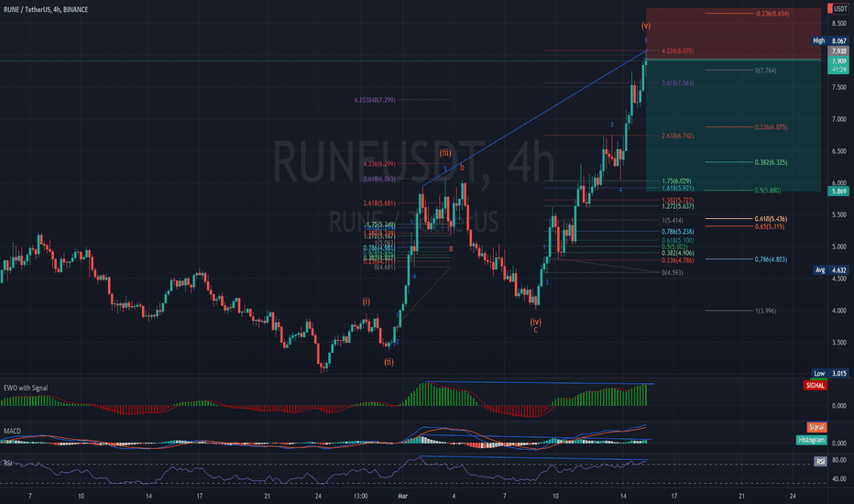Select the 0.618(5.436) retracement label
The height and width of the screenshot is (504, 854).
click(x=771, y=219)
